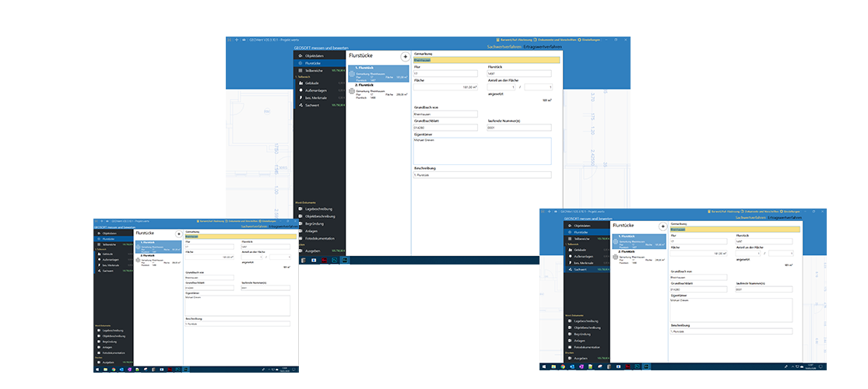Select the Gebäude icon in the largest window
This screenshot has width=868, height=389.
(x=299, y=83)
